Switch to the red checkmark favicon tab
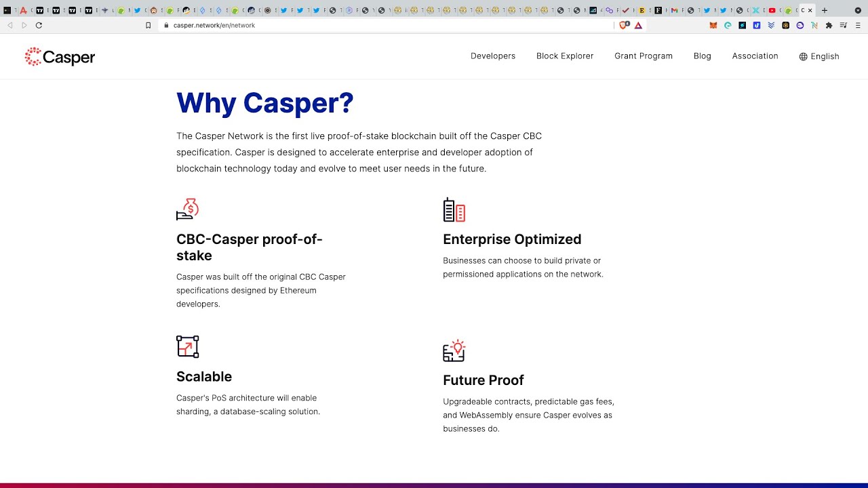This screenshot has width=868, height=488. (x=625, y=10)
